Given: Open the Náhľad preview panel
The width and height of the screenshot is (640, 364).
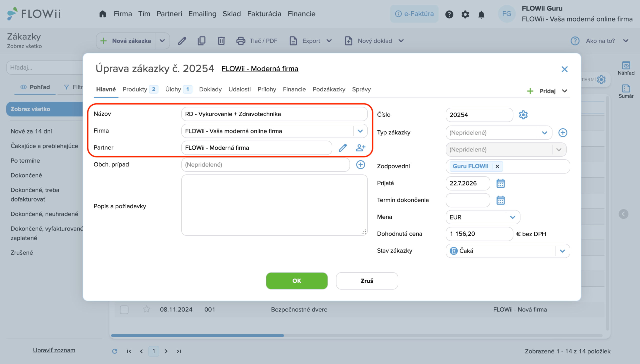Looking at the screenshot, I should [626, 68].
